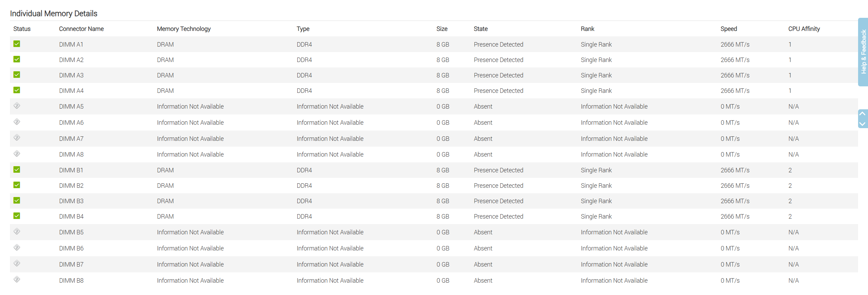Viewport: 868px width, 295px height.
Task: Click the green status check for DIMM A1
Action: pos(17,44)
